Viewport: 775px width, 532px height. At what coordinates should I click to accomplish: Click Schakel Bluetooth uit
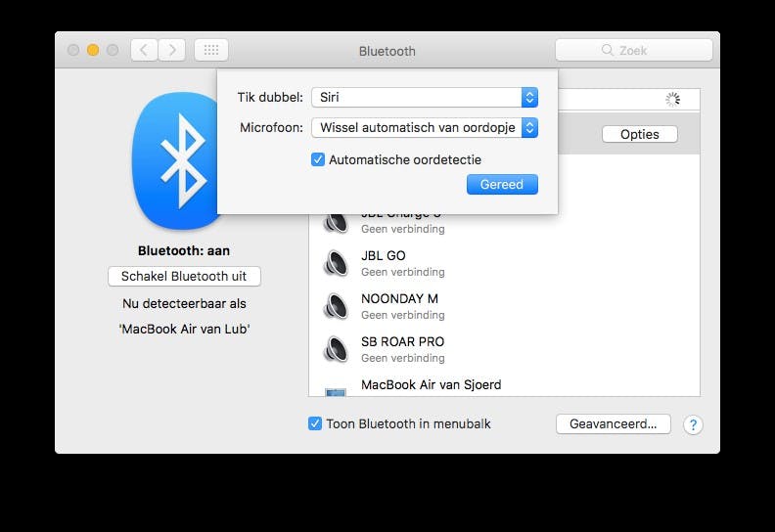(184, 276)
